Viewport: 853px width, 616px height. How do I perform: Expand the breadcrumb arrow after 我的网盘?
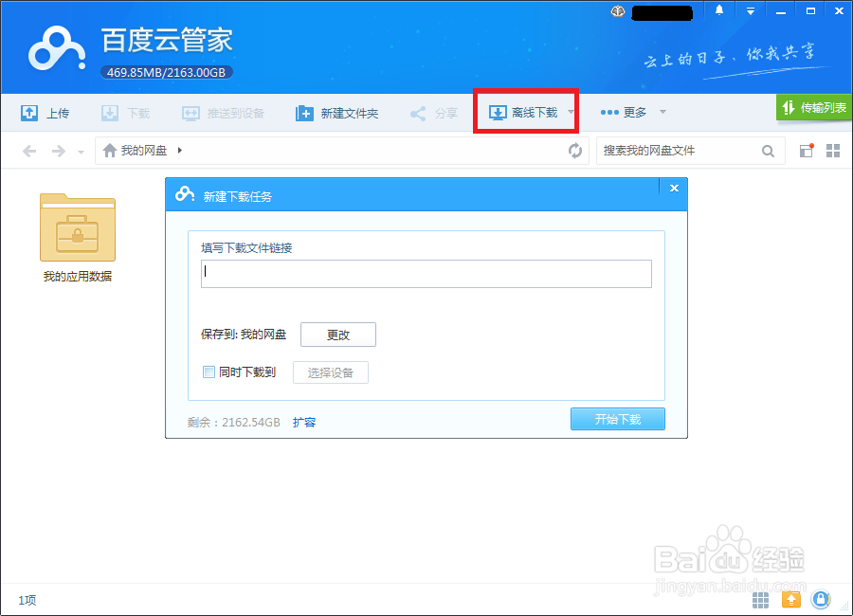[x=180, y=150]
